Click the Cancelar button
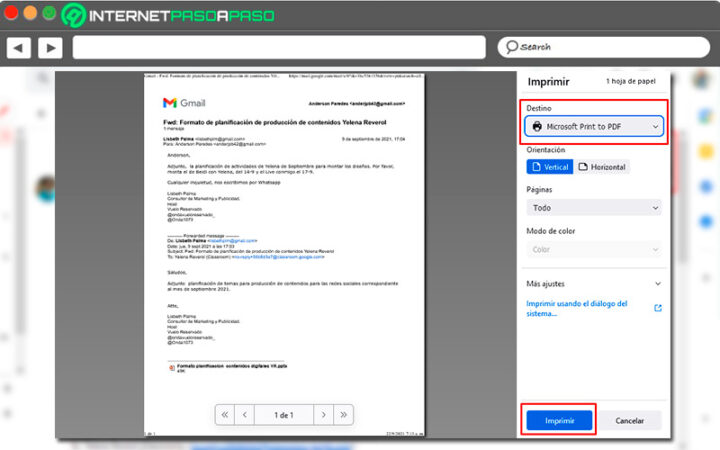 click(630, 420)
